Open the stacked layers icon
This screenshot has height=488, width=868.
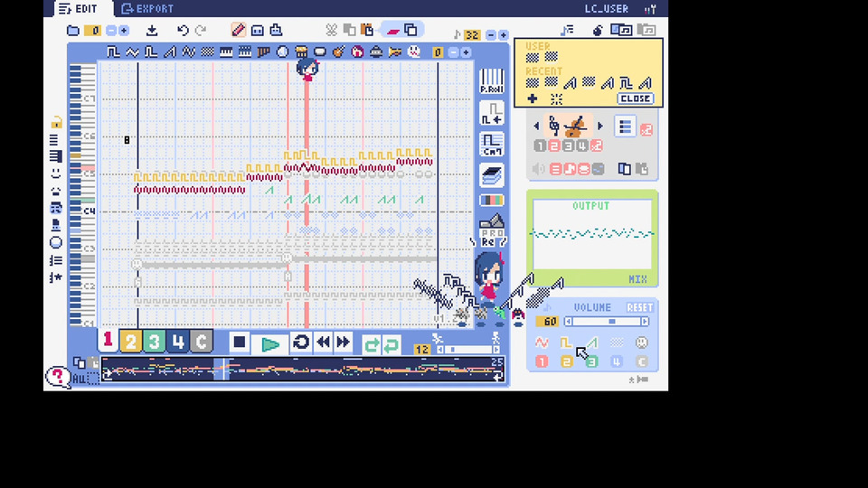tap(492, 176)
